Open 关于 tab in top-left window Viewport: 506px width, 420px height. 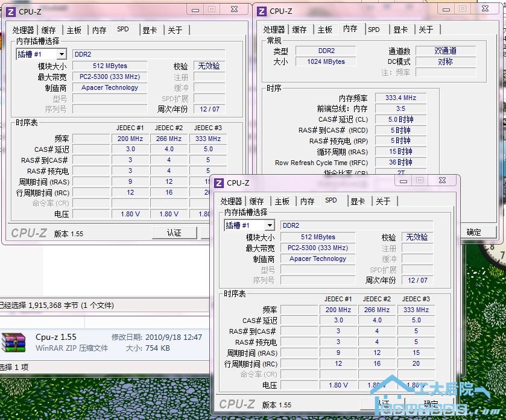[x=176, y=30]
